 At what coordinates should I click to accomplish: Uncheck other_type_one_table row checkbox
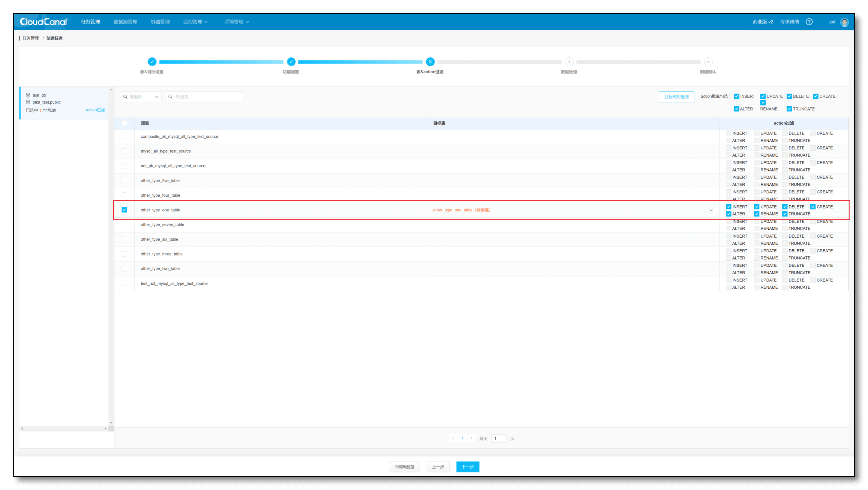point(124,210)
